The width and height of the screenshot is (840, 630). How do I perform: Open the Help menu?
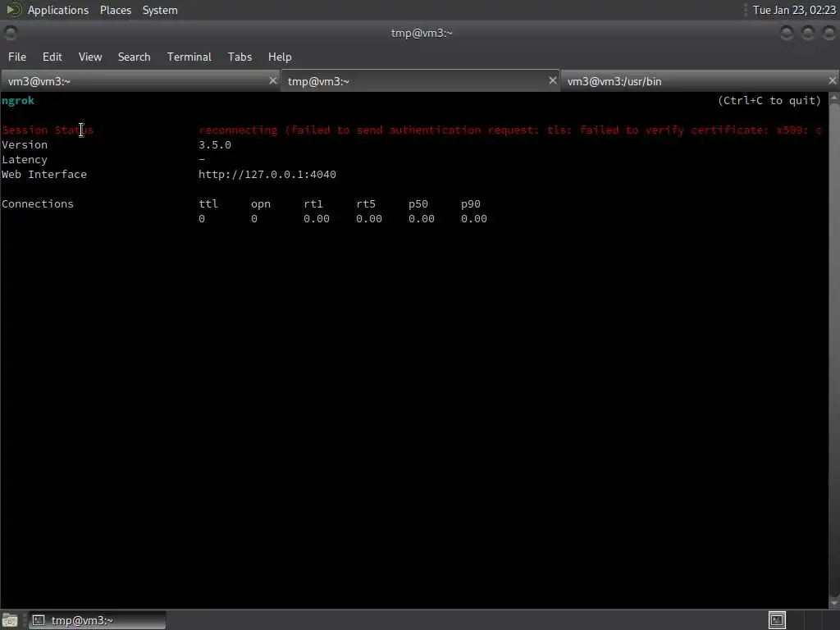[x=280, y=57]
